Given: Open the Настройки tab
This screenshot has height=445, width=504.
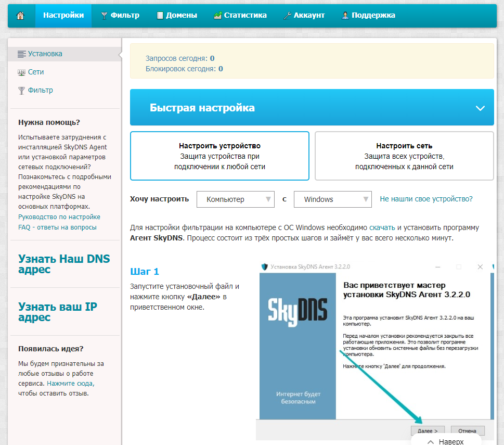Looking at the screenshot, I should [63, 16].
